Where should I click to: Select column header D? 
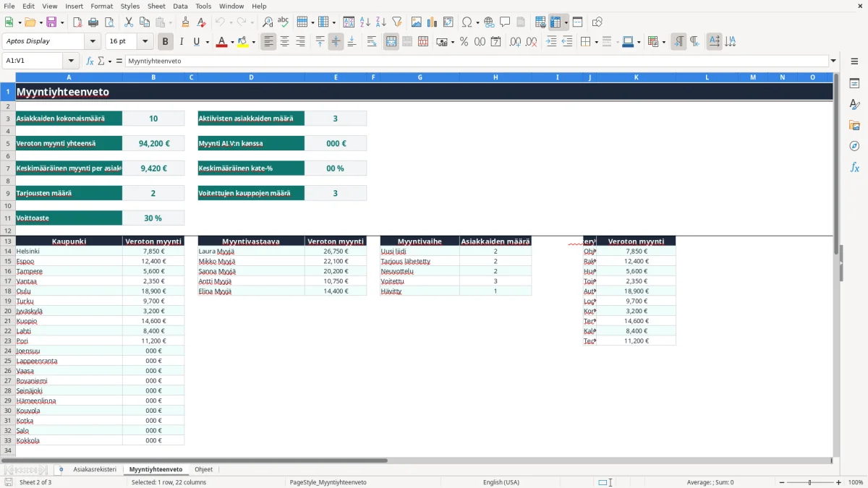click(251, 77)
